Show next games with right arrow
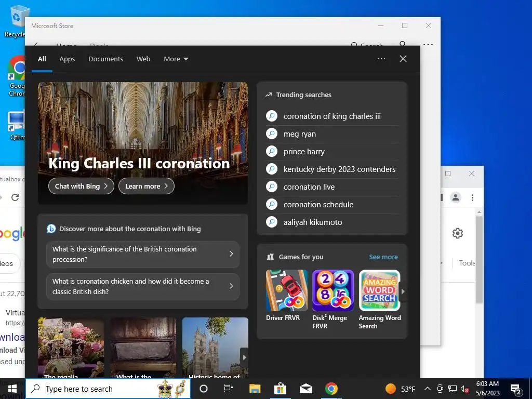This screenshot has height=399, width=532. coord(403,291)
